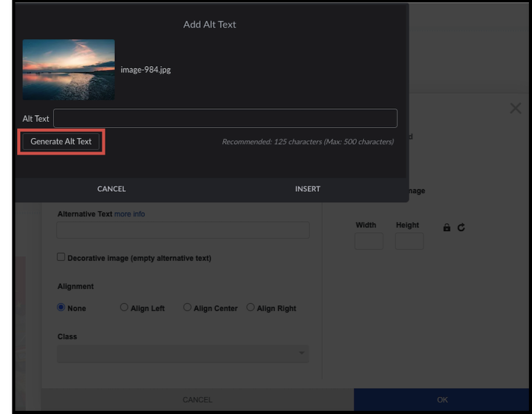
Task: Toggle the lock aspect ratio icon
Action: click(x=447, y=227)
